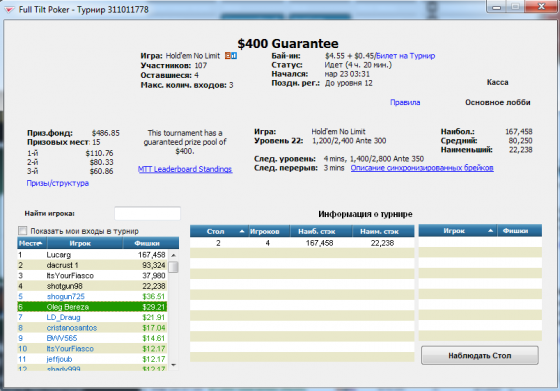Select player 'dacrust 1' row

click(x=92, y=265)
